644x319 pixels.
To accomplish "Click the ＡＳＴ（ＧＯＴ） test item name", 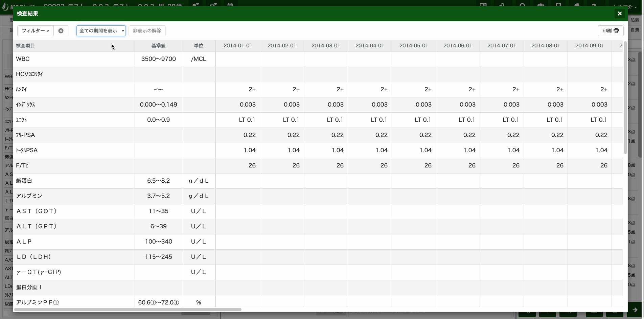I will click(x=37, y=211).
